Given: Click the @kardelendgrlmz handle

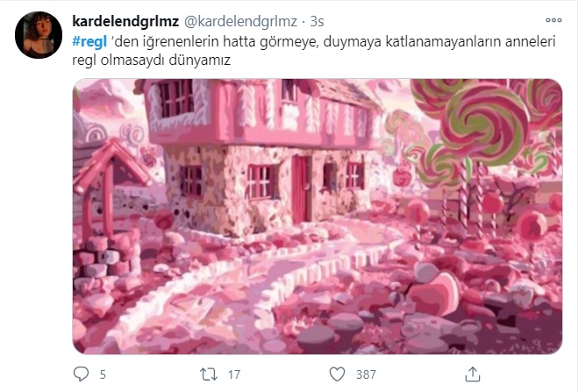Looking at the screenshot, I should (x=240, y=21).
